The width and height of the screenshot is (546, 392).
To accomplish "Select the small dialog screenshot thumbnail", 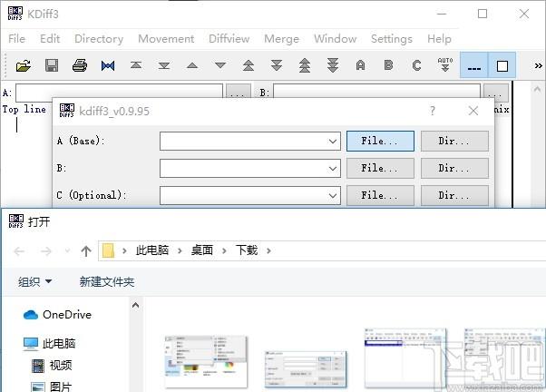I will point(306,369).
